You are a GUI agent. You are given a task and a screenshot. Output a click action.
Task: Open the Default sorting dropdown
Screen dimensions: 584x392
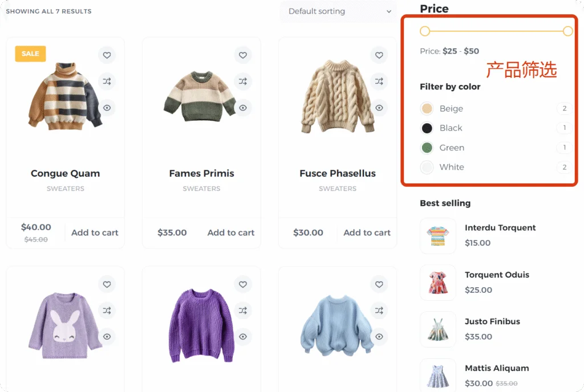(339, 11)
